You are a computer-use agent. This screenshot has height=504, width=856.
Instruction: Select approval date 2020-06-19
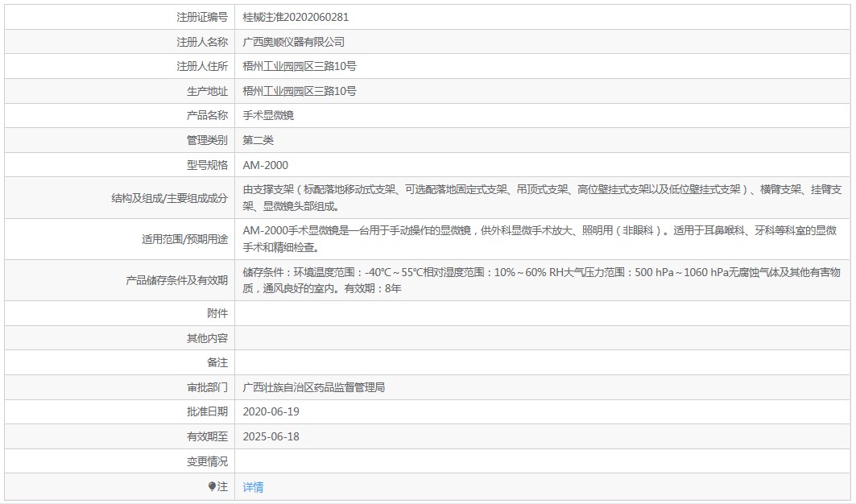[271, 411]
